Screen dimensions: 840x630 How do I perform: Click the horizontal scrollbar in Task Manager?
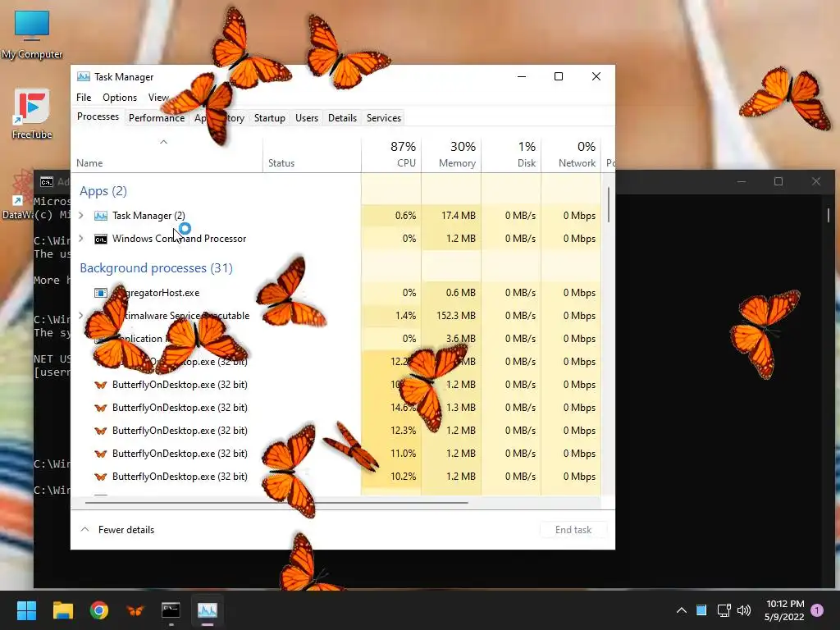click(x=276, y=503)
